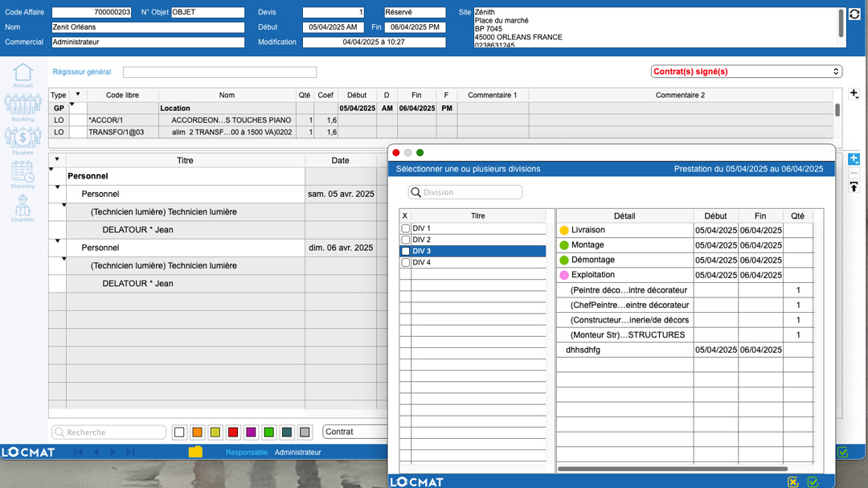Click the green Montage status dot
The height and width of the screenshot is (488, 868).
coord(564,245)
